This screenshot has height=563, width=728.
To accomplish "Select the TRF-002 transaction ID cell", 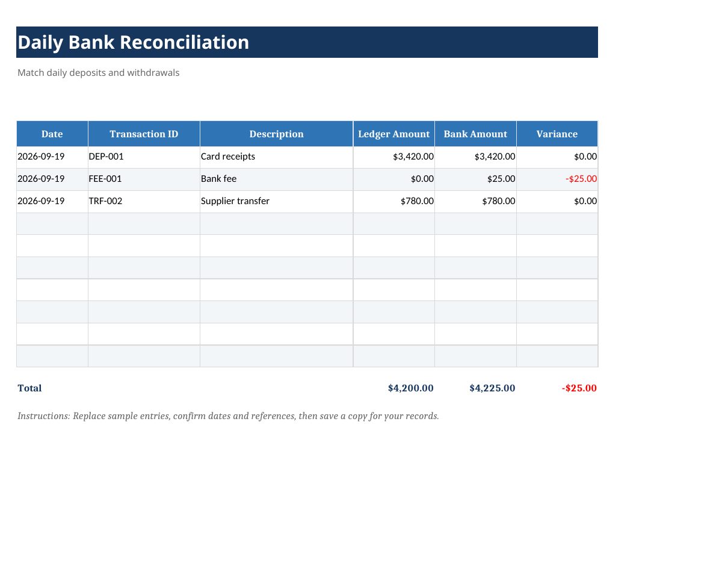I will point(144,201).
